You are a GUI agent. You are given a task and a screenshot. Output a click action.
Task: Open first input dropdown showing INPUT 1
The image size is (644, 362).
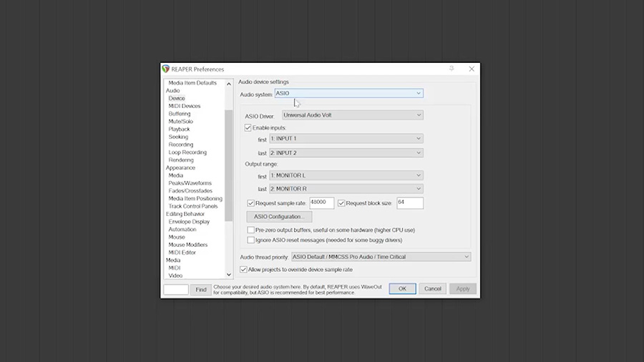346,138
